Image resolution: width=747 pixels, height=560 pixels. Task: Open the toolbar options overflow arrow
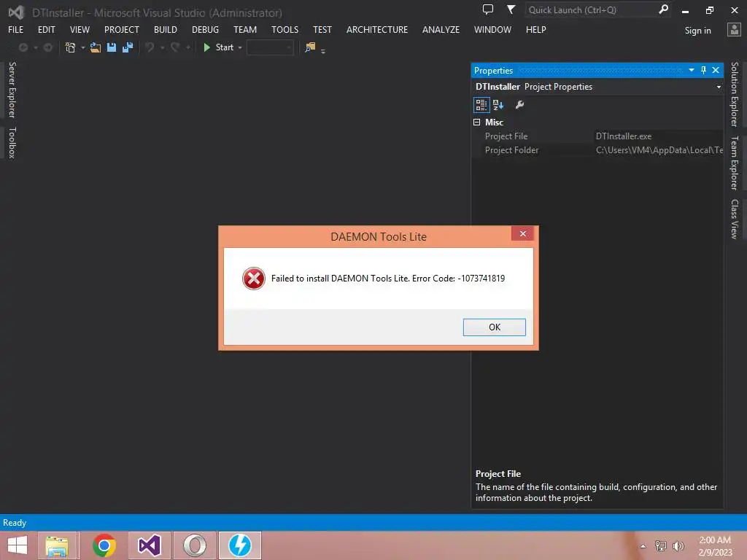(x=323, y=50)
